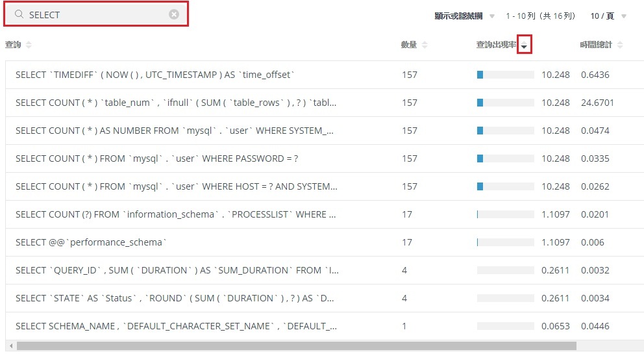Viewport: 644px width, 354px height.
Task: Click the left scrollbar arrow
Action: pos(10,346)
